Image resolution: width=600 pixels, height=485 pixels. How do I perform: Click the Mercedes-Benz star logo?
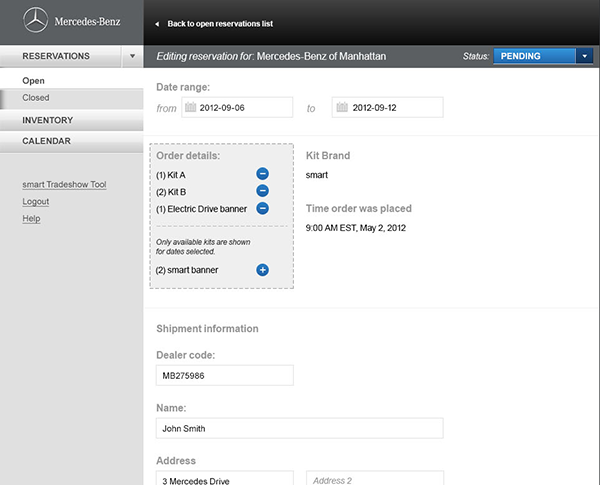tap(36, 21)
